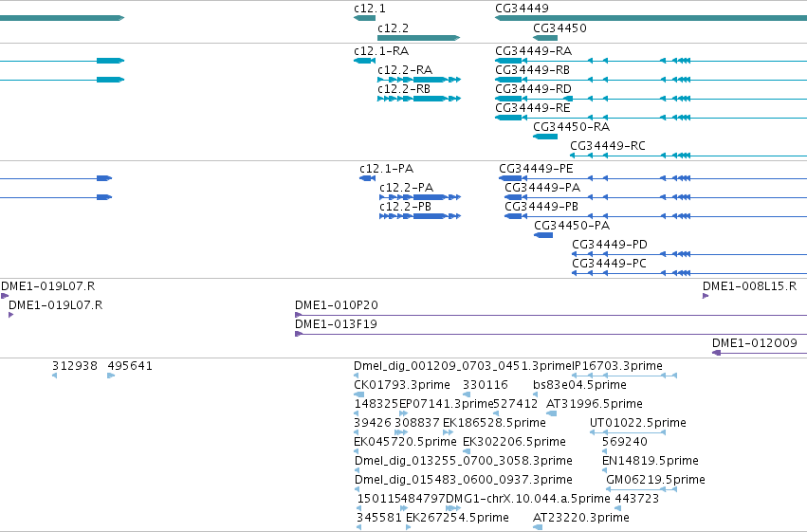Click the CG34449-RE transcript label

coord(533,108)
